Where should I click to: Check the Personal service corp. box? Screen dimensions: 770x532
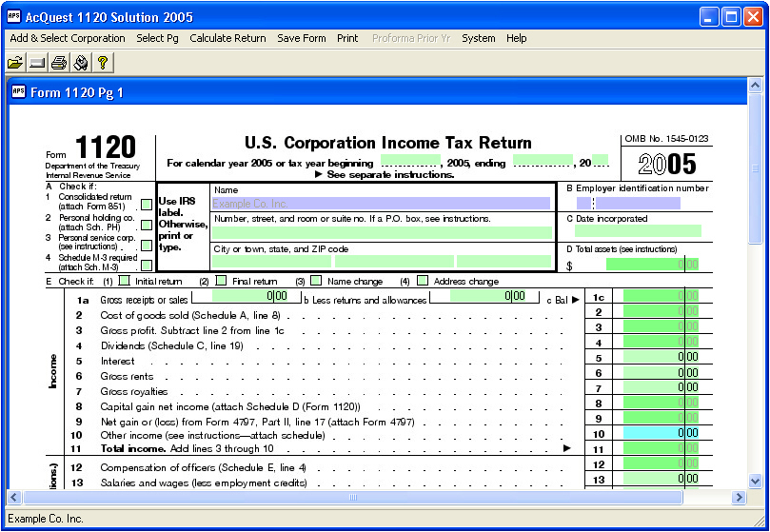147,246
